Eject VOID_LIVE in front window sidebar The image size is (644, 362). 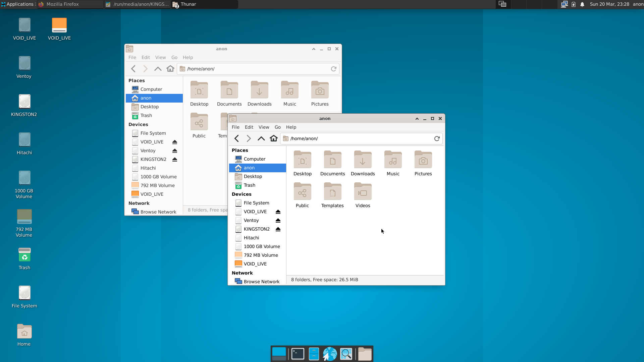[x=278, y=212]
